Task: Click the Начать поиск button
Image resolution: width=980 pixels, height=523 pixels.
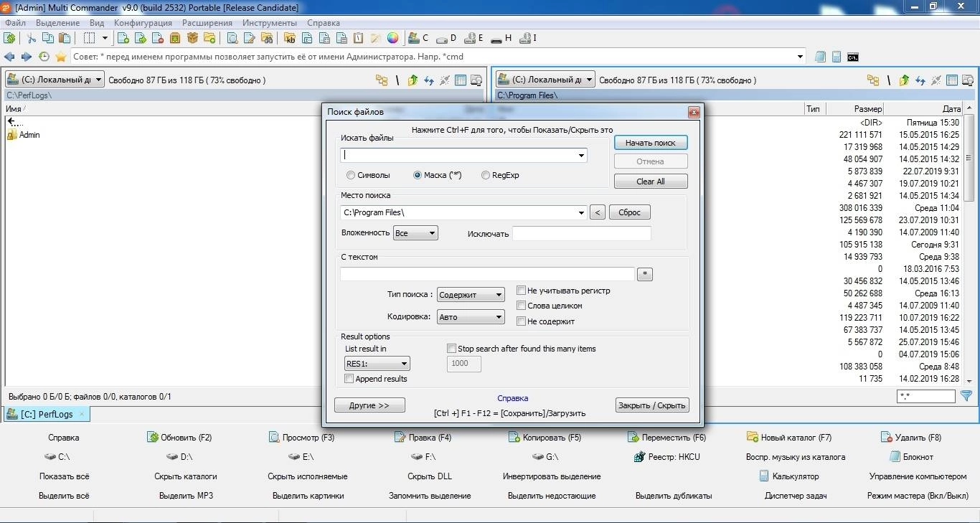Action: pyautogui.click(x=651, y=143)
